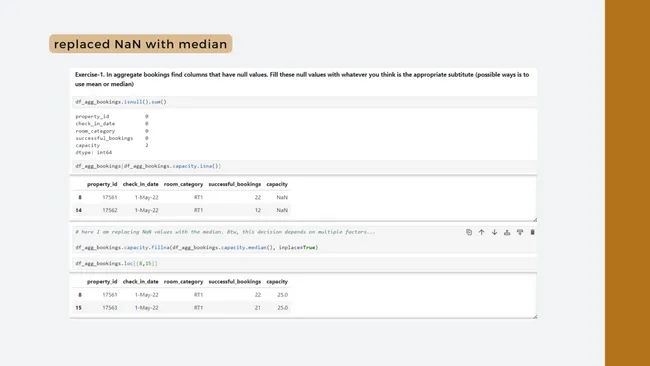Click 'dtype: int64' output line
This screenshot has width=650, height=366.
click(x=94, y=153)
